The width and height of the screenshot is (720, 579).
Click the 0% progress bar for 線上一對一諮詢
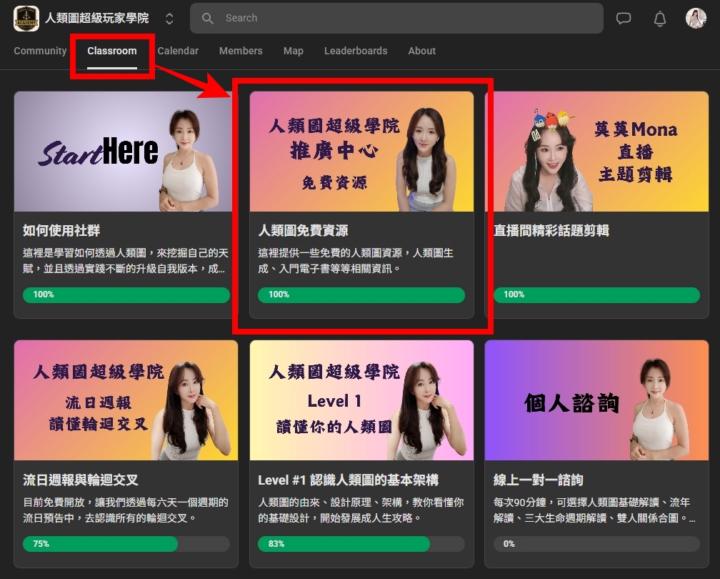click(597, 544)
